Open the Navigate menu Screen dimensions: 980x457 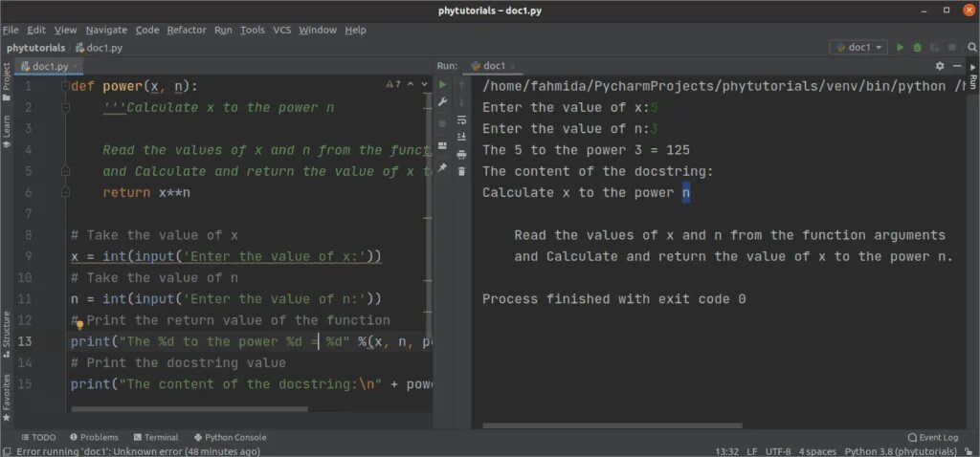106,30
